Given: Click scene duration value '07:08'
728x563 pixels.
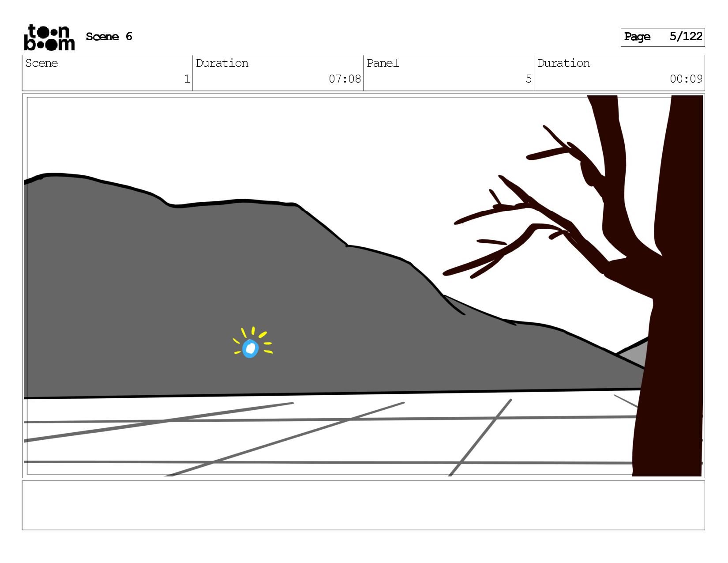Looking at the screenshot, I should click(345, 79).
